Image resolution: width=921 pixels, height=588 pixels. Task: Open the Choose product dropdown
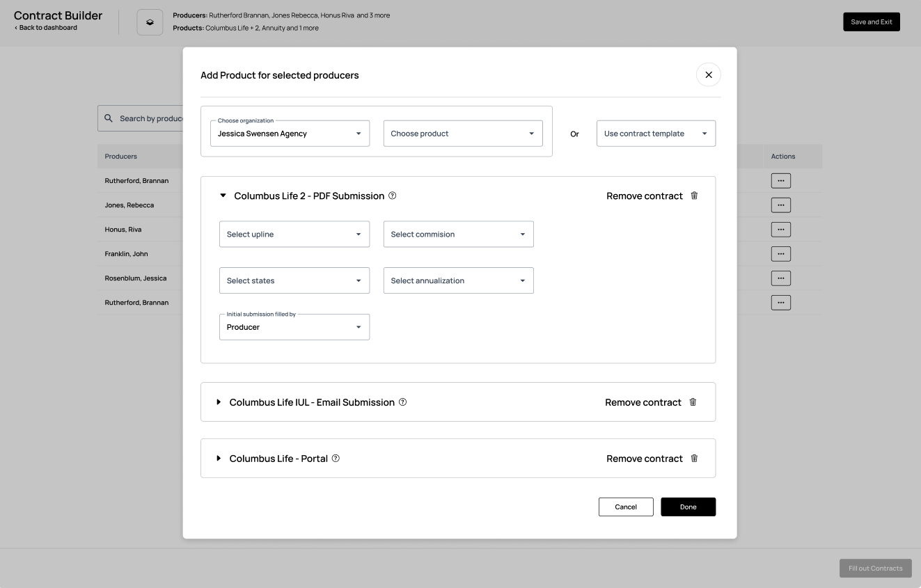pyautogui.click(x=462, y=134)
